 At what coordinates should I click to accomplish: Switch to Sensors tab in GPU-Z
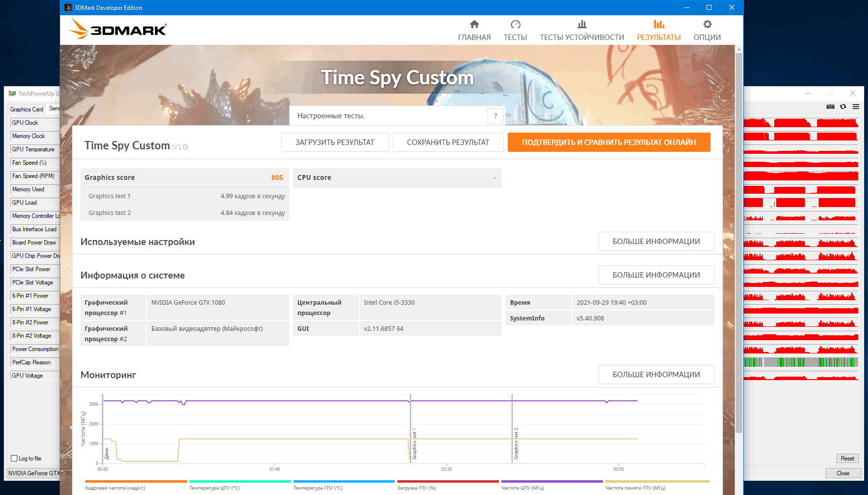54,108
